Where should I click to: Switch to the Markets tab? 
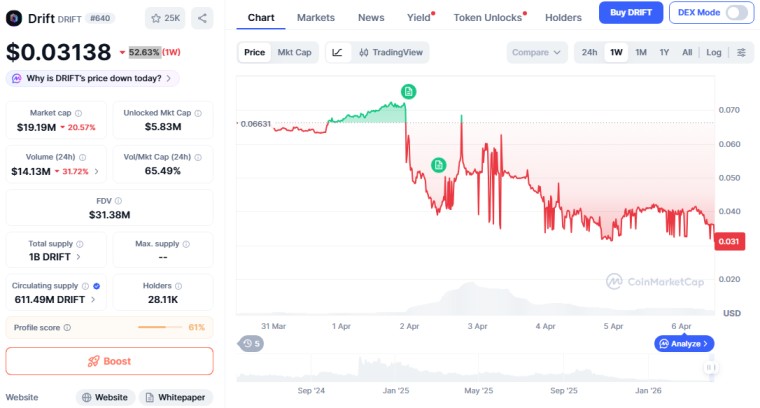point(316,18)
